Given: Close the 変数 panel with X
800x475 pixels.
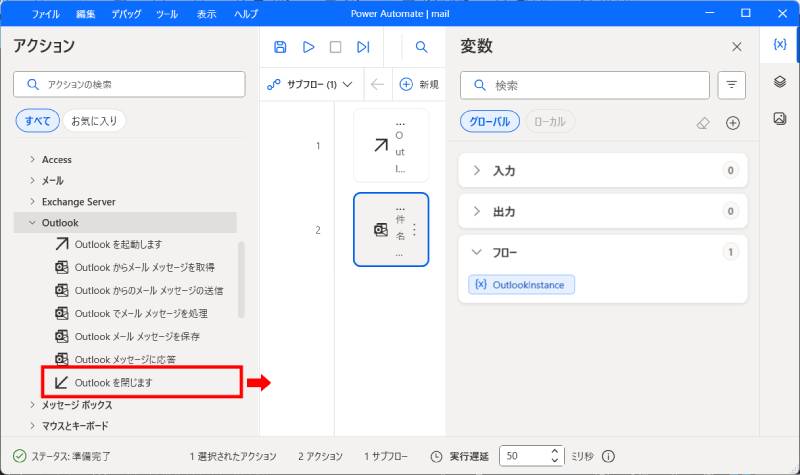Looking at the screenshot, I should (x=737, y=47).
